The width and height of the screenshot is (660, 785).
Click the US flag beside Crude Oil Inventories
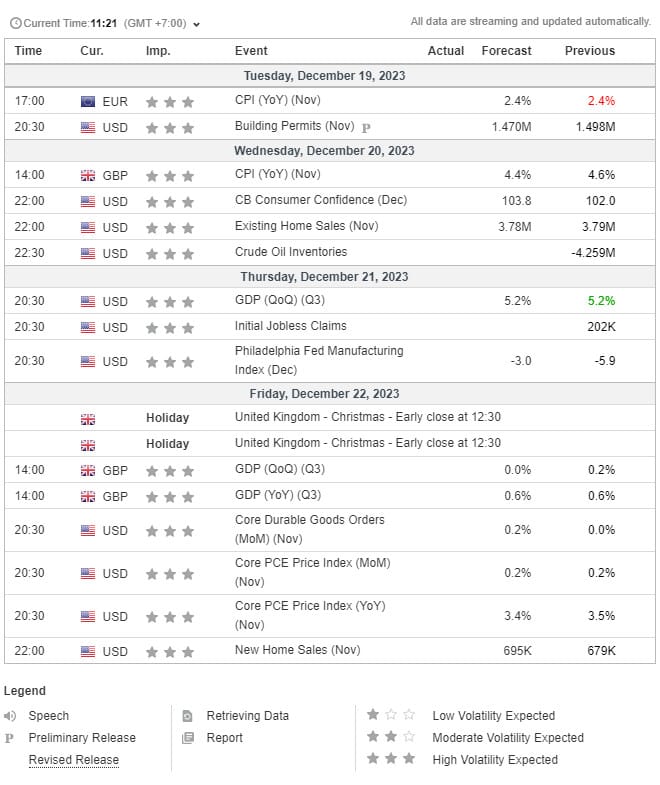(88, 253)
